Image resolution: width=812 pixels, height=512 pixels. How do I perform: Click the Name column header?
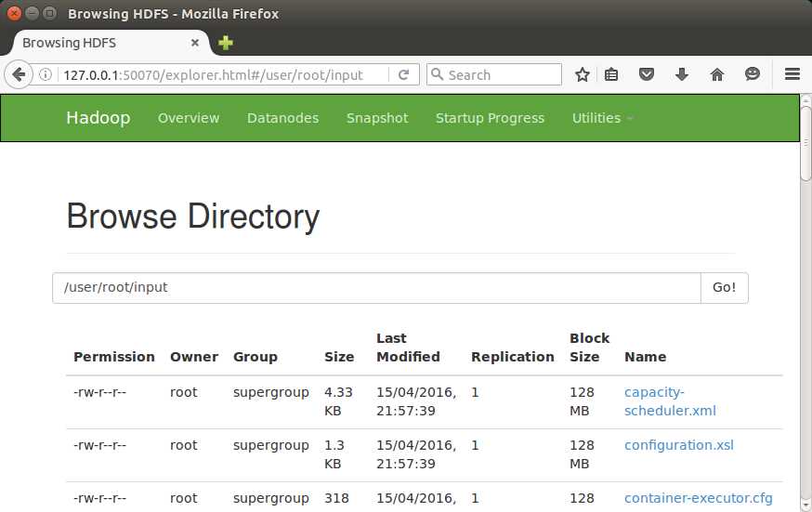click(x=646, y=357)
